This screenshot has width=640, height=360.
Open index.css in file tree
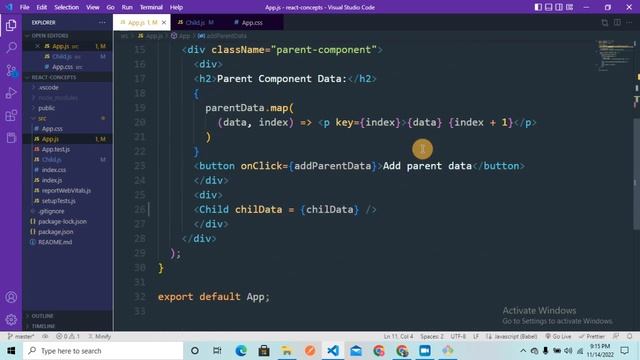[x=53, y=170]
